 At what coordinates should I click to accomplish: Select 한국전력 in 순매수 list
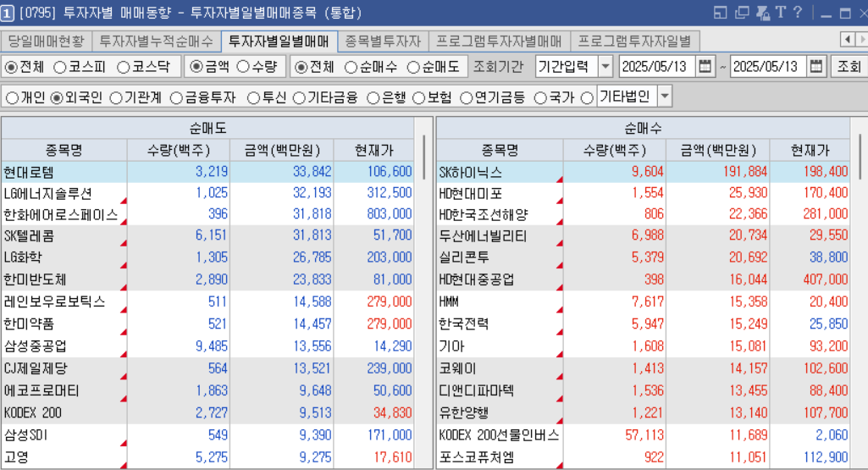click(464, 324)
